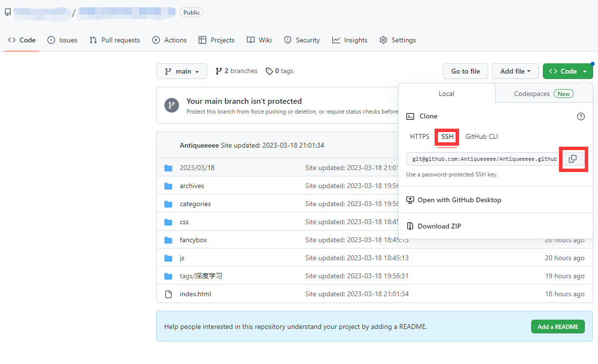
Task: Open the fancybox folder
Action: (193, 240)
